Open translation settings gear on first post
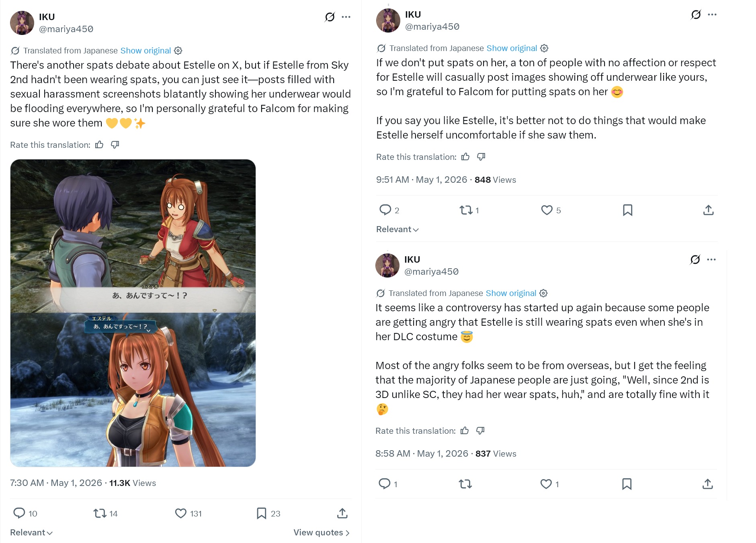The height and width of the screenshot is (543, 756). [178, 51]
